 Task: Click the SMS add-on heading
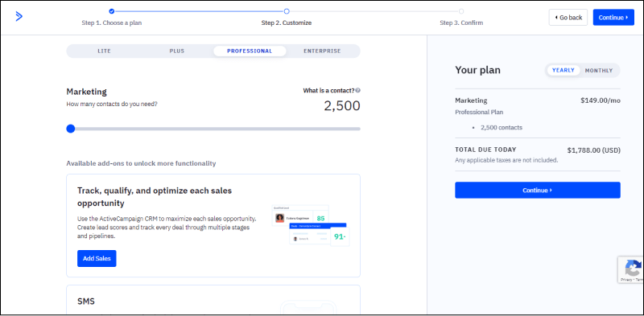[86, 302]
